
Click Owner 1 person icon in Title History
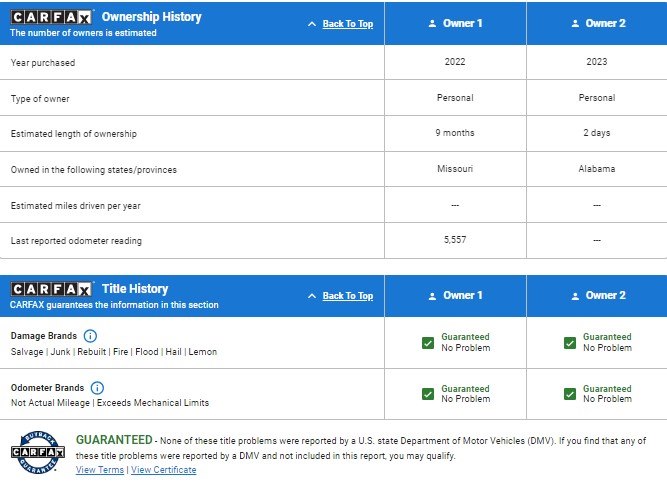click(x=432, y=296)
